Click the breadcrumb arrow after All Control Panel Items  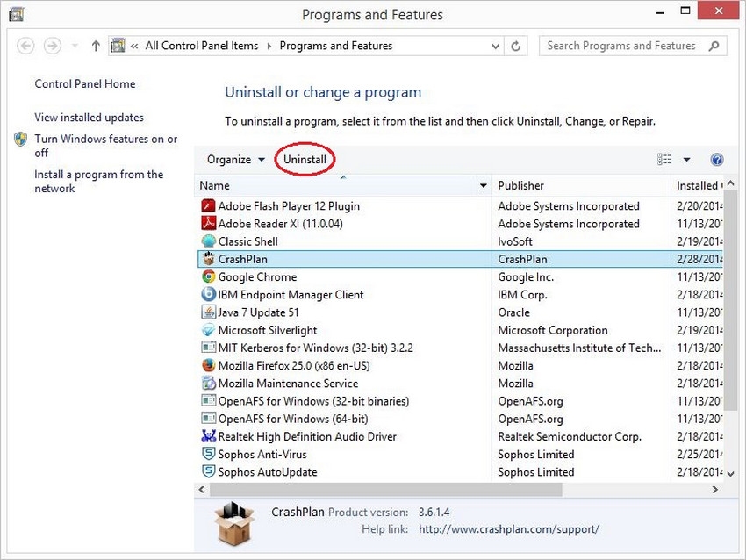pyautogui.click(x=269, y=47)
